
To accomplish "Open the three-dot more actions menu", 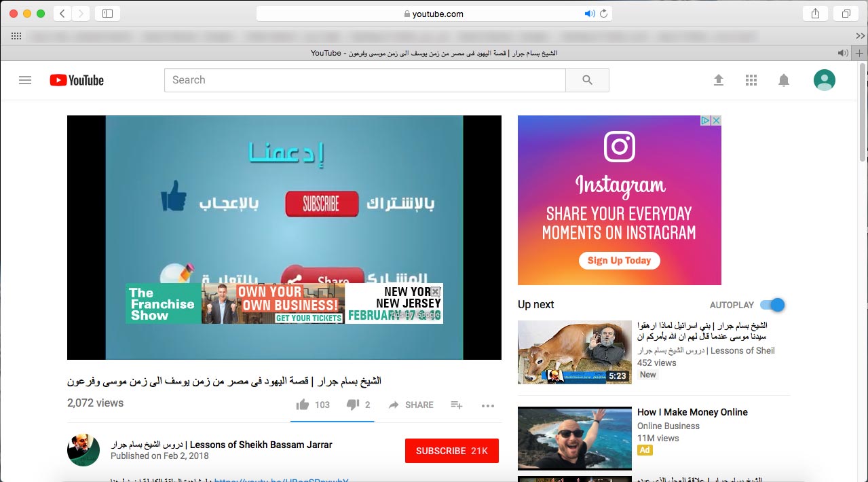I will click(x=488, y=405).
